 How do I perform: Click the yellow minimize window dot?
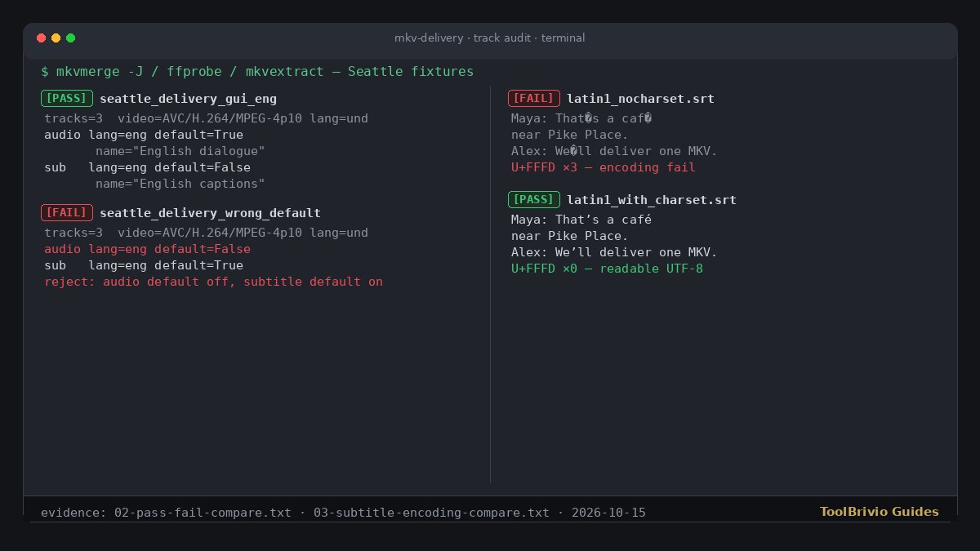point(56,38)
